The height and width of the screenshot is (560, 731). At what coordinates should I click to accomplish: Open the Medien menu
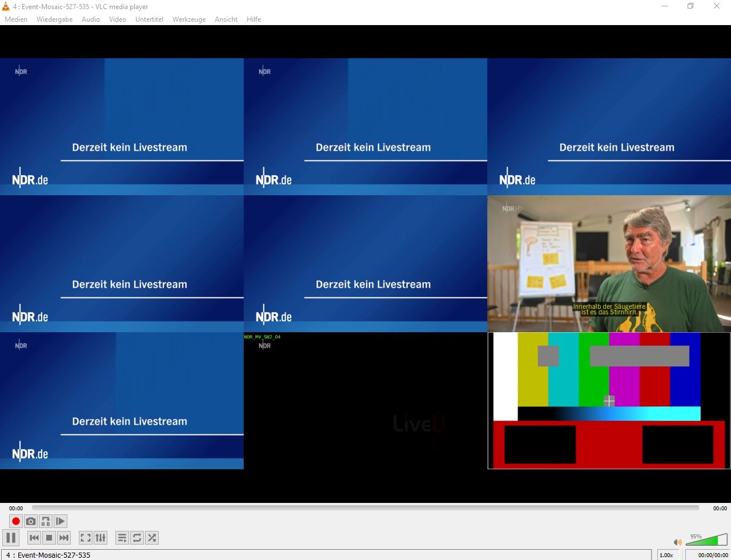coord(16,19)
